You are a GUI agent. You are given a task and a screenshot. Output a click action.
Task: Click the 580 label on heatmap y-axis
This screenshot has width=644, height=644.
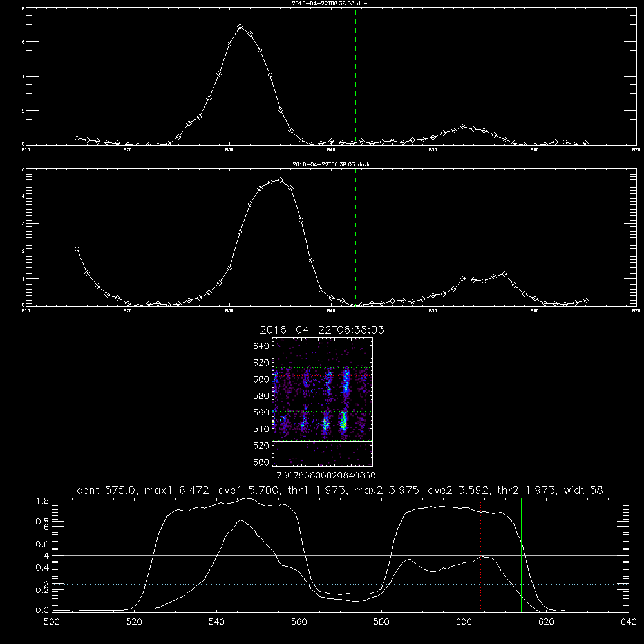[x=261, y=396]
